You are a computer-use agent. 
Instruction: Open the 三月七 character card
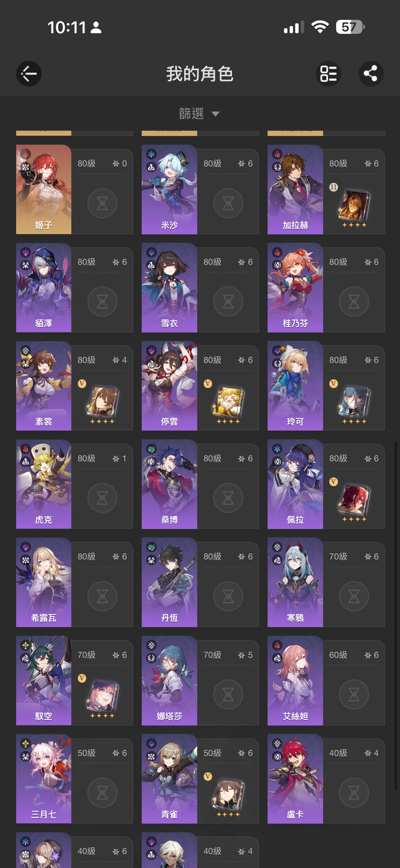point(74,779)
